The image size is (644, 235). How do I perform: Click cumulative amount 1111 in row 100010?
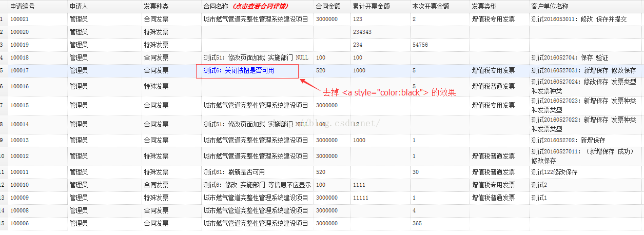[x=359, y=185]
